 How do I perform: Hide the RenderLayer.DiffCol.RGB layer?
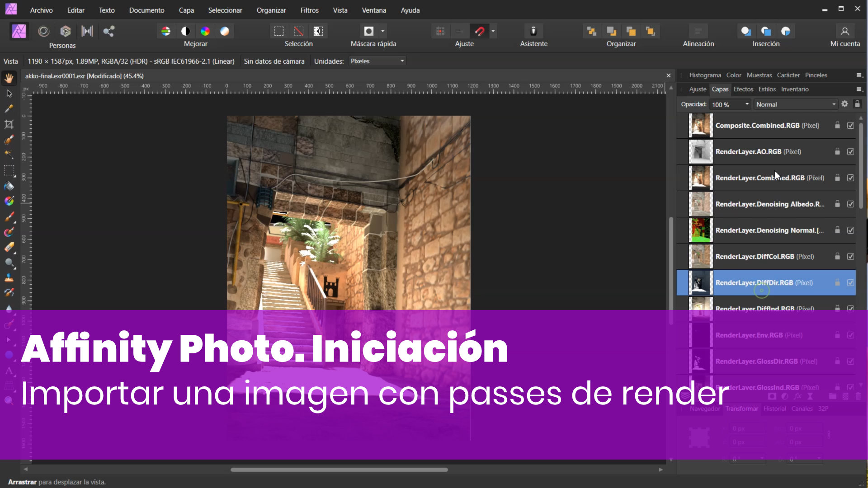[850, 257]
